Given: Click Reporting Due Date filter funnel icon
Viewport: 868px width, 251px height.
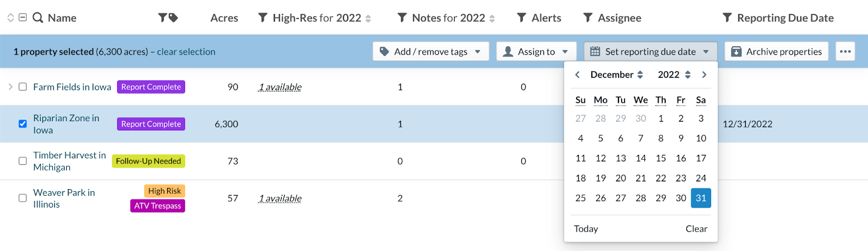Looking at the screenshot, I should point(727,18).
